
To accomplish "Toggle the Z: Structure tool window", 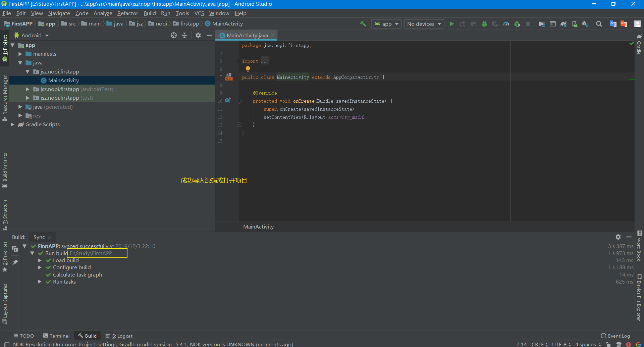I will (5, 215).
